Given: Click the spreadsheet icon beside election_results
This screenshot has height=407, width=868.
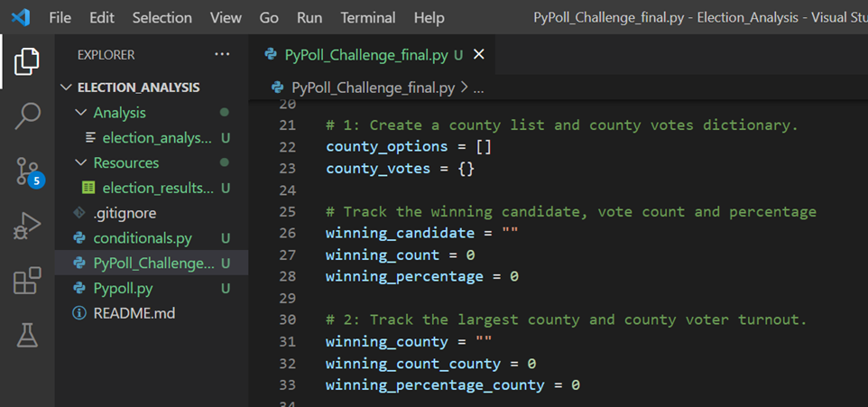Looking at the screenshot, I should [88, 188].
